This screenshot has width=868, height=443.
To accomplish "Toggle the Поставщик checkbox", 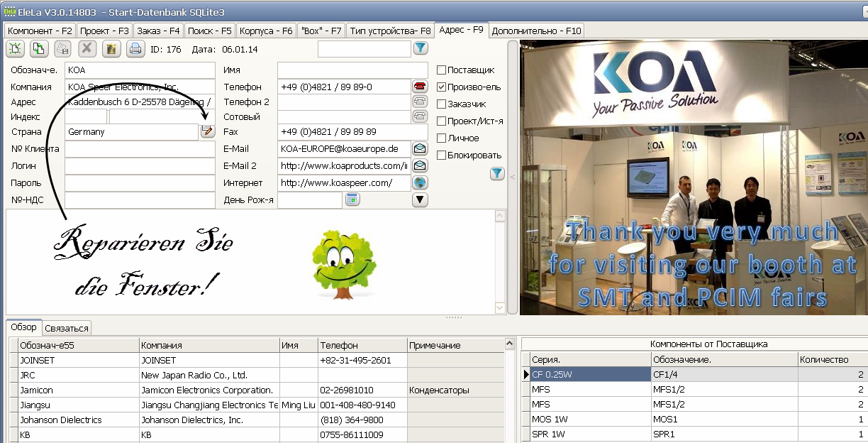I will coord(441,70).
